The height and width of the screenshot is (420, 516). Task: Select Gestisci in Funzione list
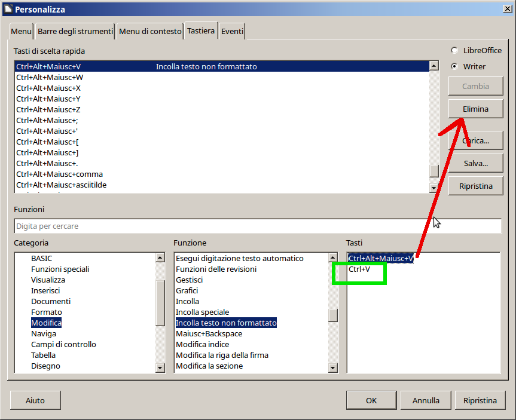pos(189,280)
